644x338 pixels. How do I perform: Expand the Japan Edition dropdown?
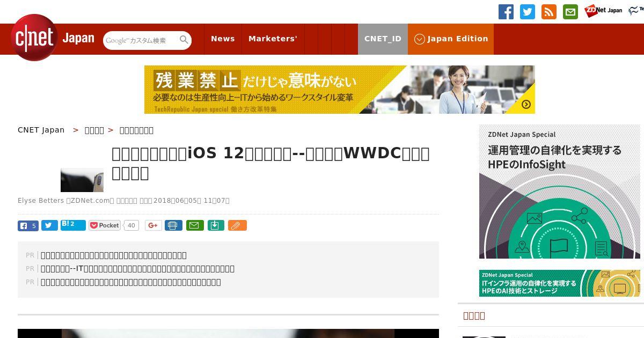[x=451, y=39]
